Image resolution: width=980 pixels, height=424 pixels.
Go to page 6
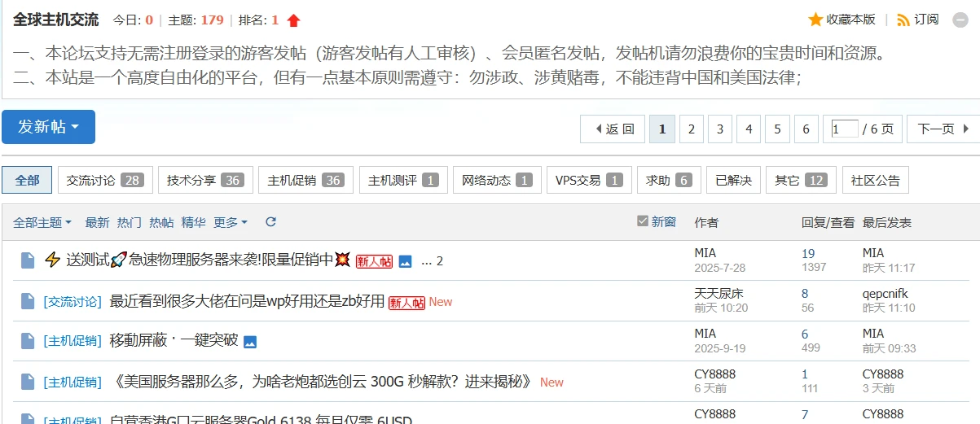coord(806,129)
